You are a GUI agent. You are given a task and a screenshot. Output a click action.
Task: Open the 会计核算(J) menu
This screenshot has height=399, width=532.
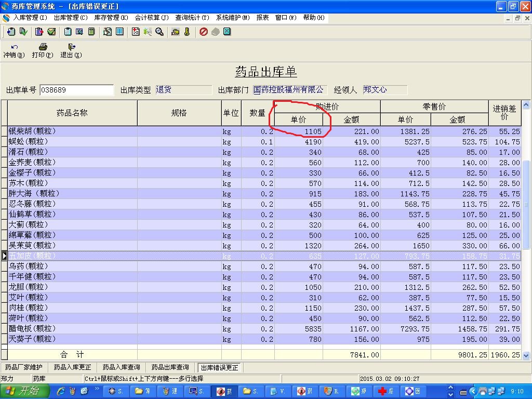[x=152, y=17]
